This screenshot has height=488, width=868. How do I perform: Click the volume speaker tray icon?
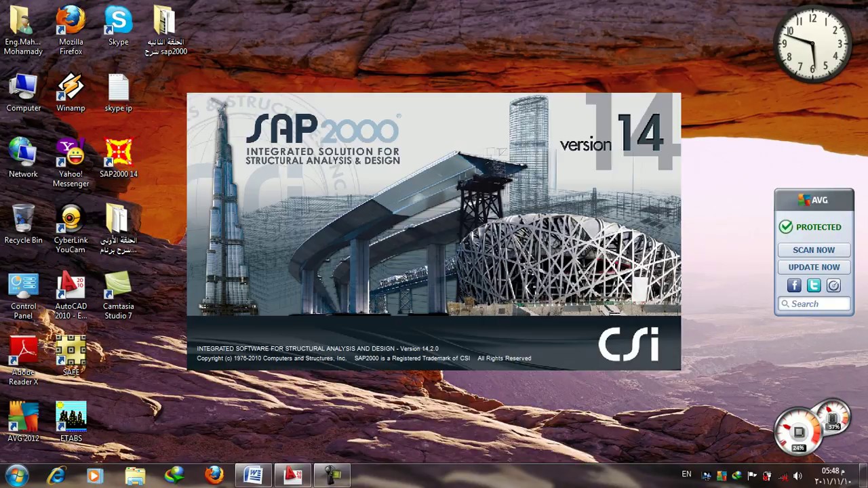[x=797, y=476]
